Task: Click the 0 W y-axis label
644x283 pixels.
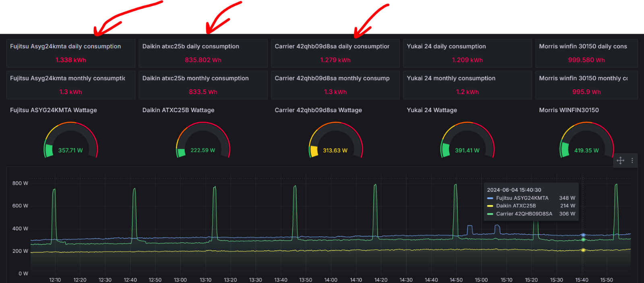Action: (x=23, y=273)
